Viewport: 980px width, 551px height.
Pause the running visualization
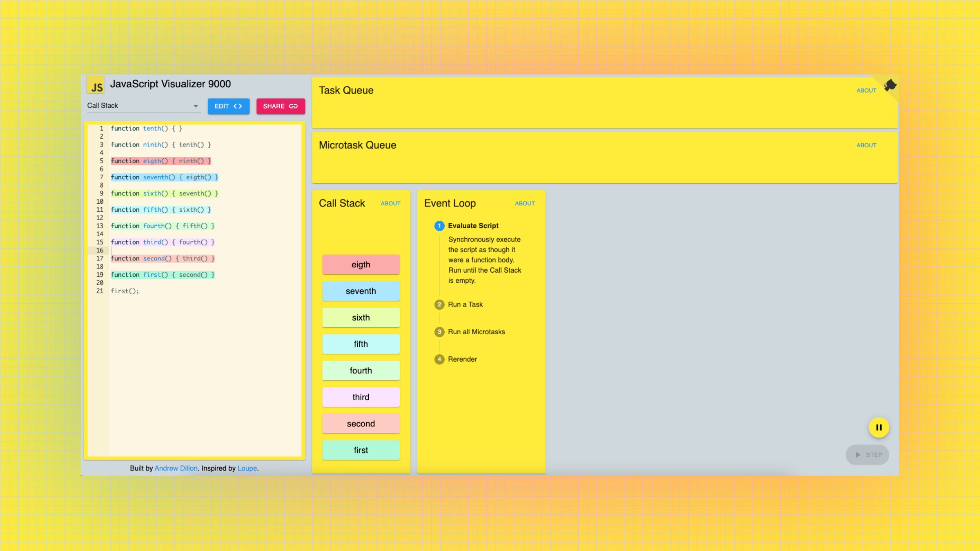point(879,427)
